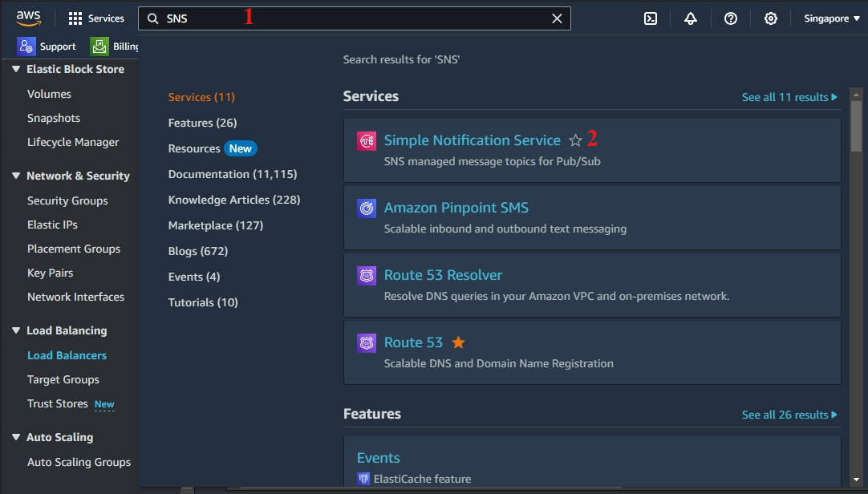Viewport: 868px width, 494px height.
Task: Open the Amazon Pinpoint SMS link
Action: click(456, 208)
